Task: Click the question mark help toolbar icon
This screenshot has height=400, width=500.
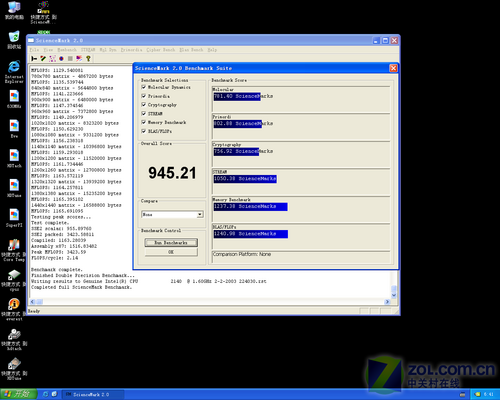Action: tap(88, 59)
